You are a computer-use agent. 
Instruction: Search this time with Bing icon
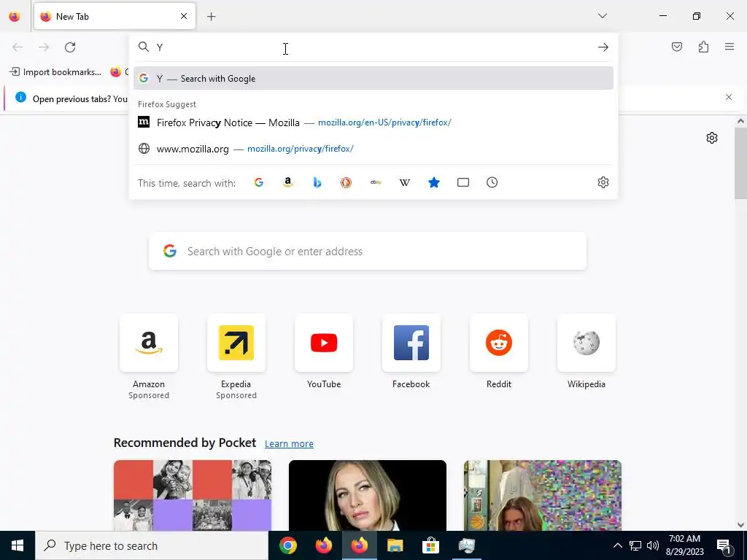coord(317,182)
